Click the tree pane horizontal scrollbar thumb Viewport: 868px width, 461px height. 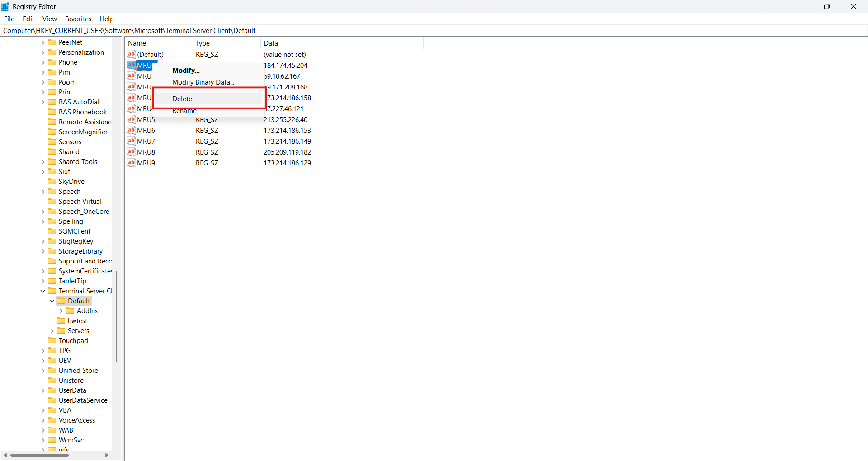[x=40, y=455]
